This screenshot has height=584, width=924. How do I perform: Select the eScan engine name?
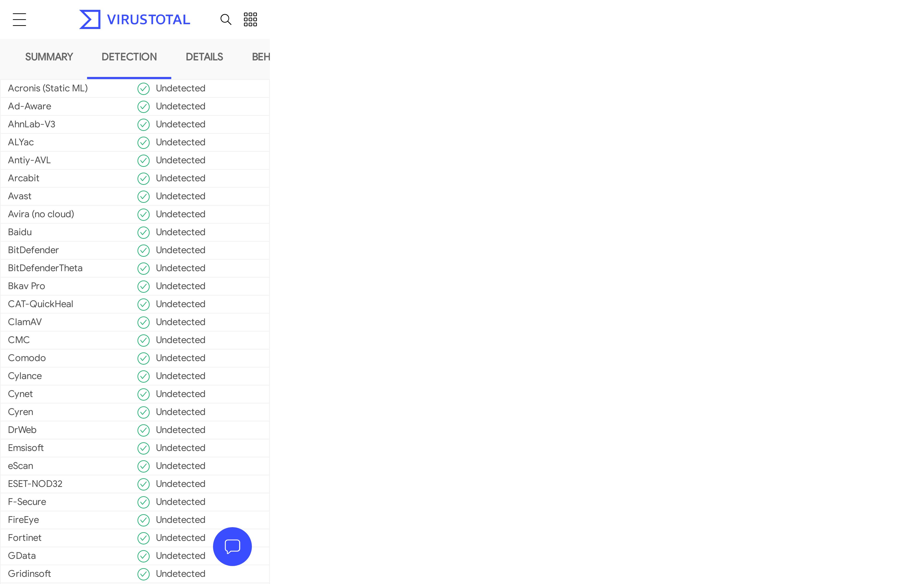(x=20, y=466)
